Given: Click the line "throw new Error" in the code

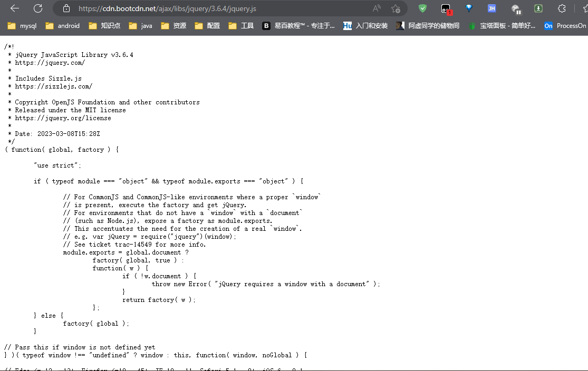Looking at the screenshot, I should pyautogui.click(x=266, y=284).
